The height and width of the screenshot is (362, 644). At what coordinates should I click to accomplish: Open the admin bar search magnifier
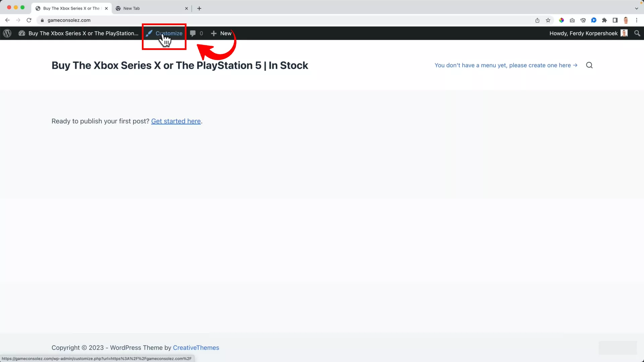click(x=637, y=33)
